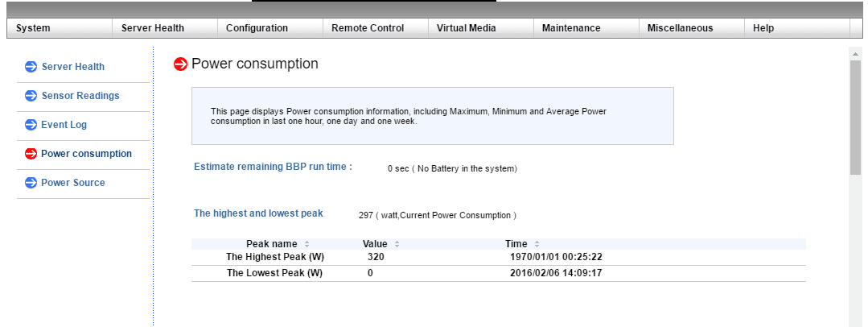The height and width of the screenshot is (327, 868).
Task: Click the arrow icon beside Sensor Readings
Action: [x=31, y=96]
